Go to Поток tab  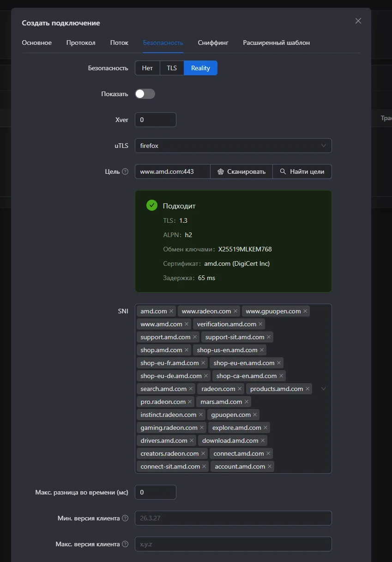pyautogui.click(x=119, y=43)
